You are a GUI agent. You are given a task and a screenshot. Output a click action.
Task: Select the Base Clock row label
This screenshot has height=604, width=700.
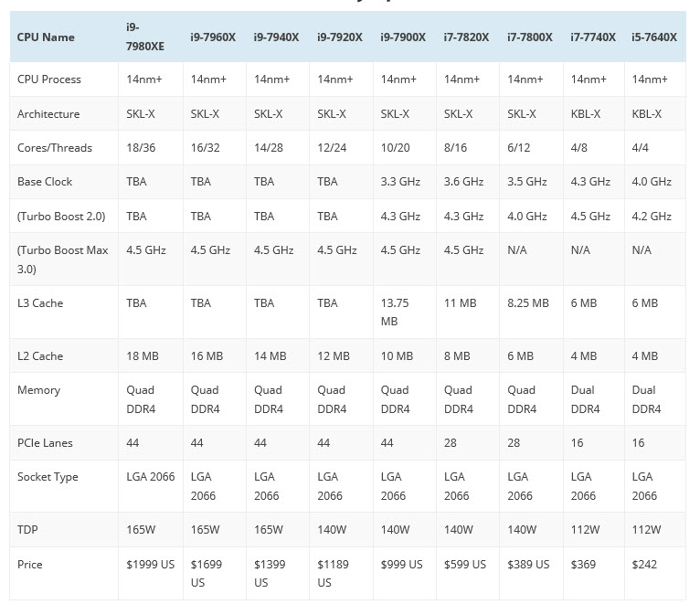pyautogui.click(x=43, y=182)
